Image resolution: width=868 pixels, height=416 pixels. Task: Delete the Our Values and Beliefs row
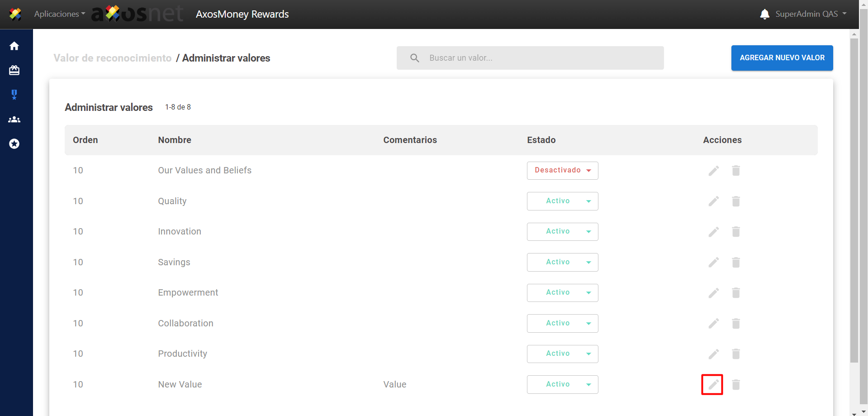click(x=736, y=171)
